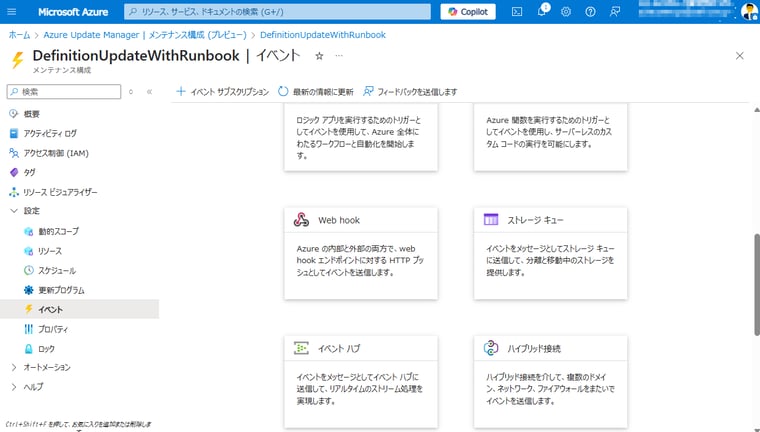Select the ハイブリッド接続 card

click(550, 382)
